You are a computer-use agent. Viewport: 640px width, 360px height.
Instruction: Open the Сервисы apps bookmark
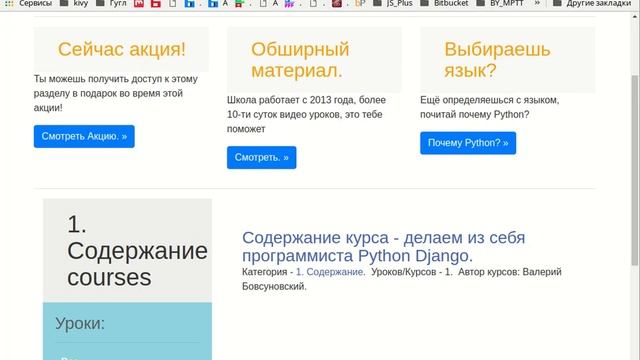point(28,3)
